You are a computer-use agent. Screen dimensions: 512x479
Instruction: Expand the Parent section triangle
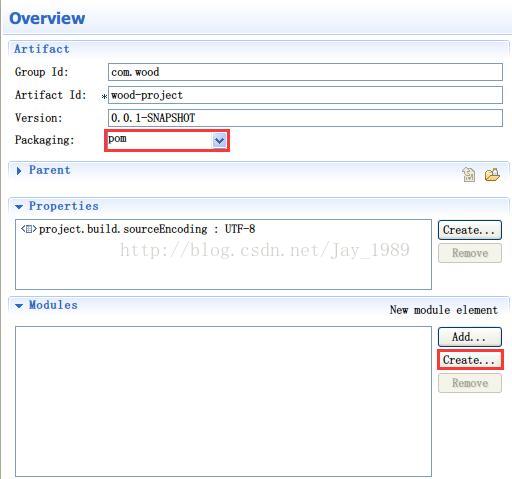pyautogui.click(x=19, y=171)
